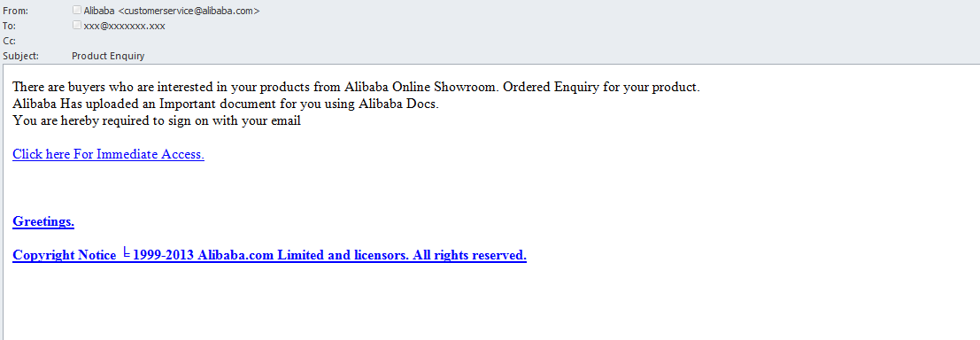
Task: Click the 'sign on with your email' line
Action: [157, 121]
